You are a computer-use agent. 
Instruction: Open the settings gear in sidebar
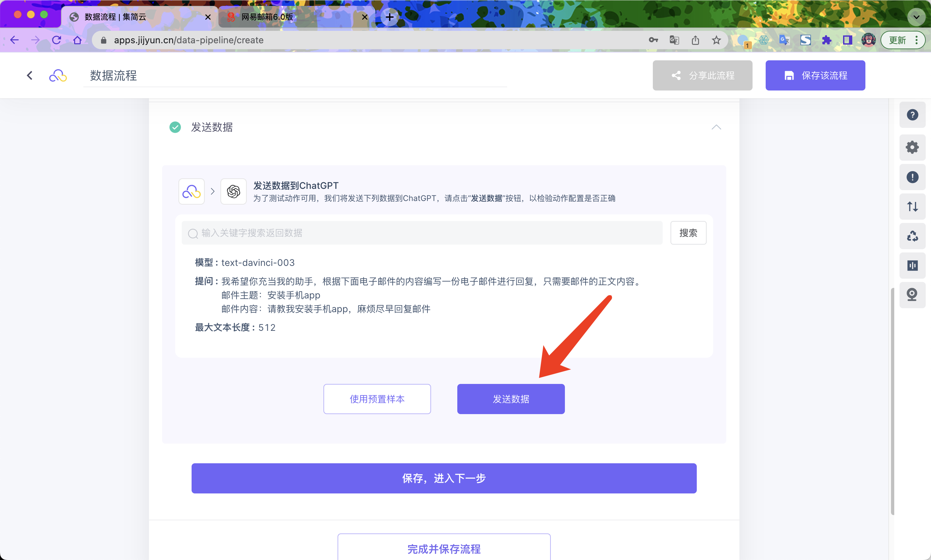coord(912,147)
